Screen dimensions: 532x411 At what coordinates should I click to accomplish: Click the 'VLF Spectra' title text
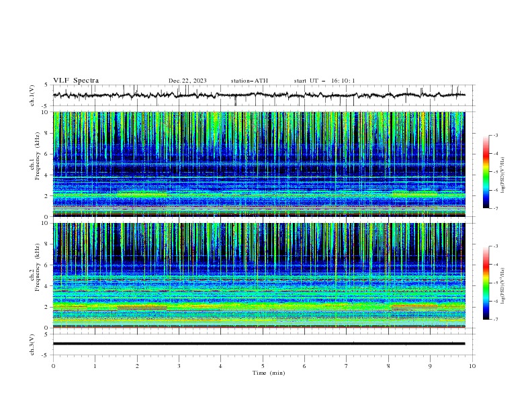[76, 81]
